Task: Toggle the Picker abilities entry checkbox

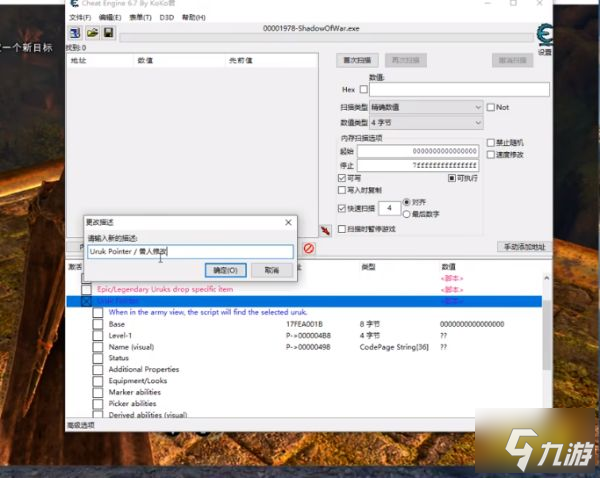Action: tap(98, 404)
